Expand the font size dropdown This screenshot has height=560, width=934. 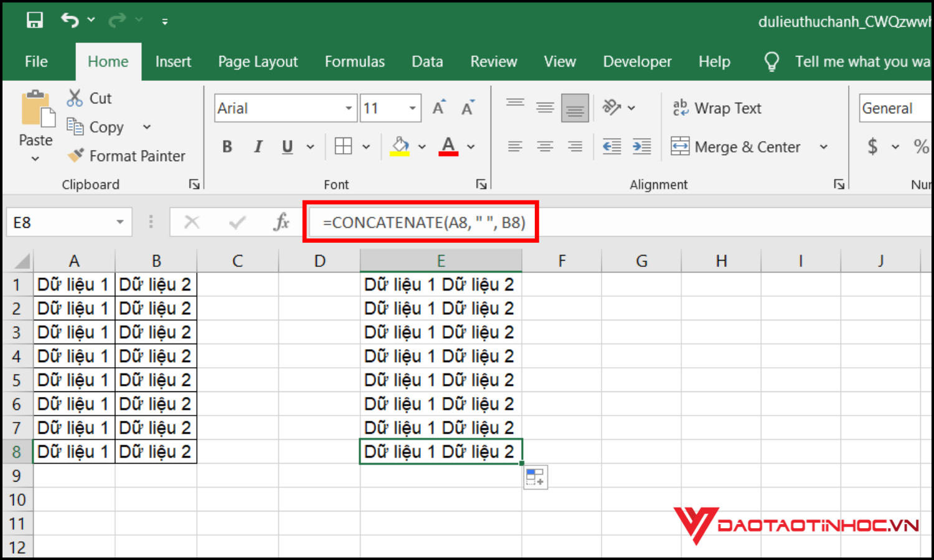pos(412,108)
